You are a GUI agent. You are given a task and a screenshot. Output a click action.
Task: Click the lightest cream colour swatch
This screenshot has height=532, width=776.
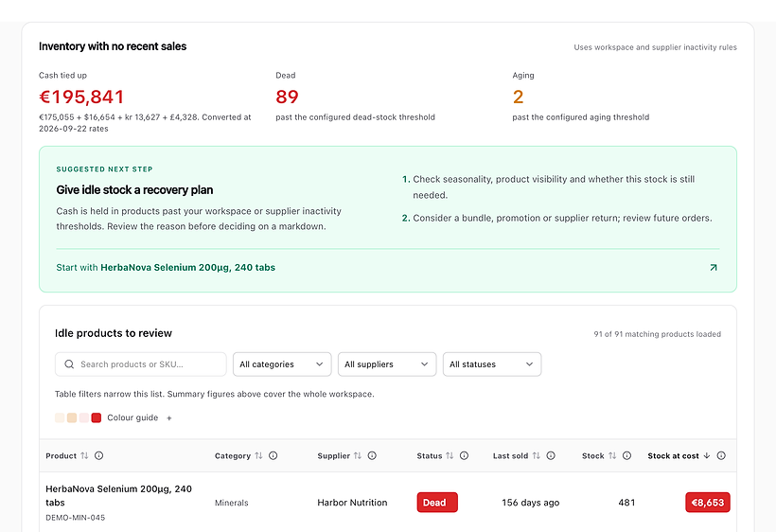point(60,417)
